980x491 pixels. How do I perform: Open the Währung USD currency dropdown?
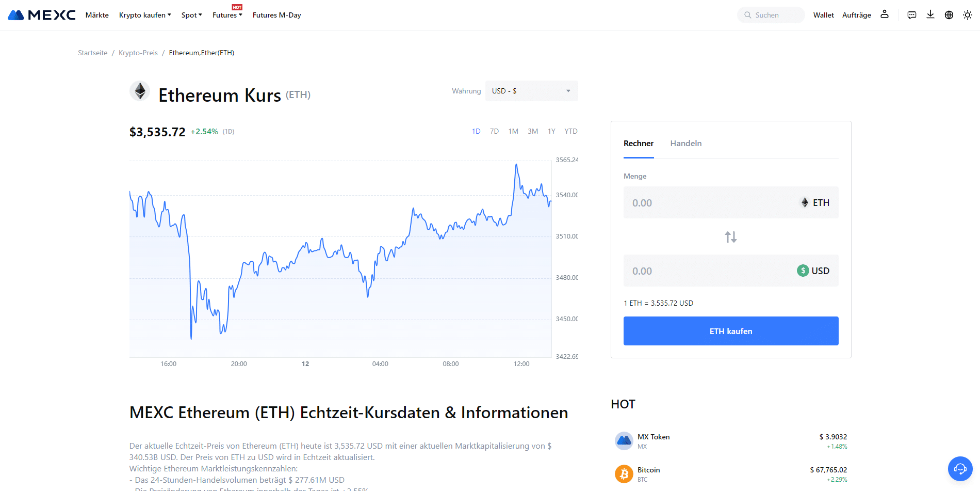532,91
